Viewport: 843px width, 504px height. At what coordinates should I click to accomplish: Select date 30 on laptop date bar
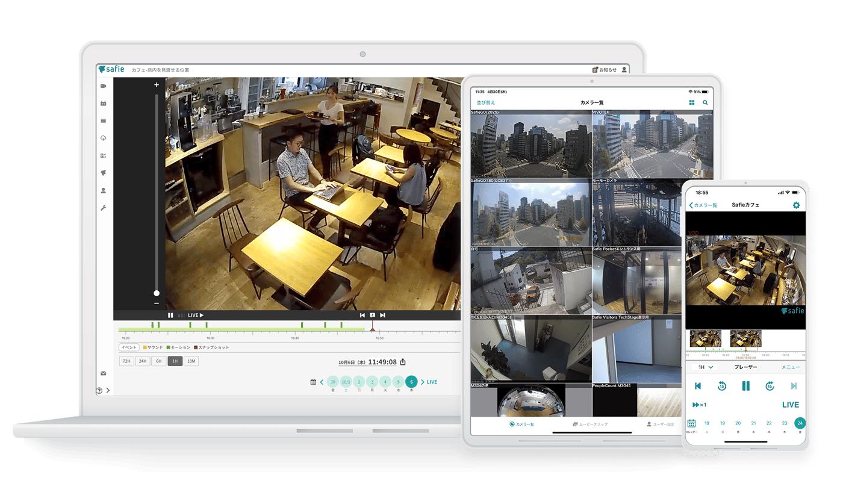[332, 382]
